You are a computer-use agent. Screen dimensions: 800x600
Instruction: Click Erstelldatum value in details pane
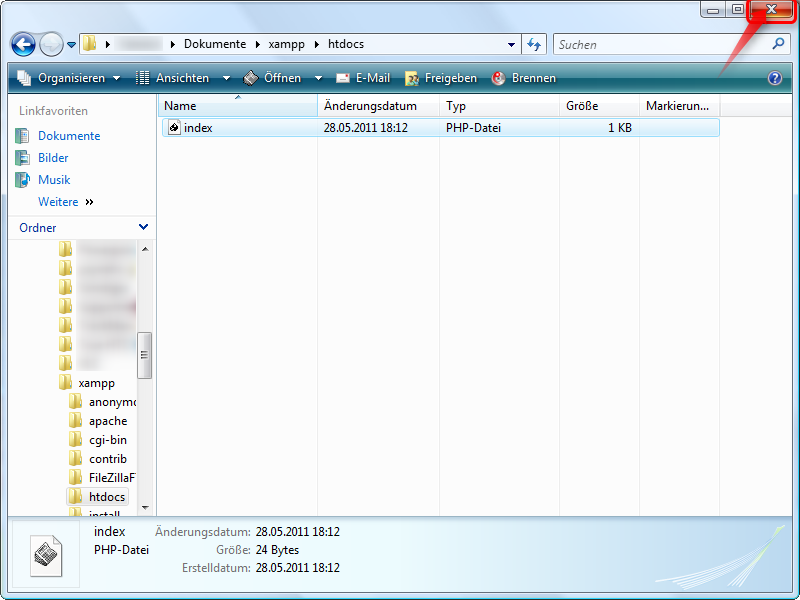click(297, 567)
